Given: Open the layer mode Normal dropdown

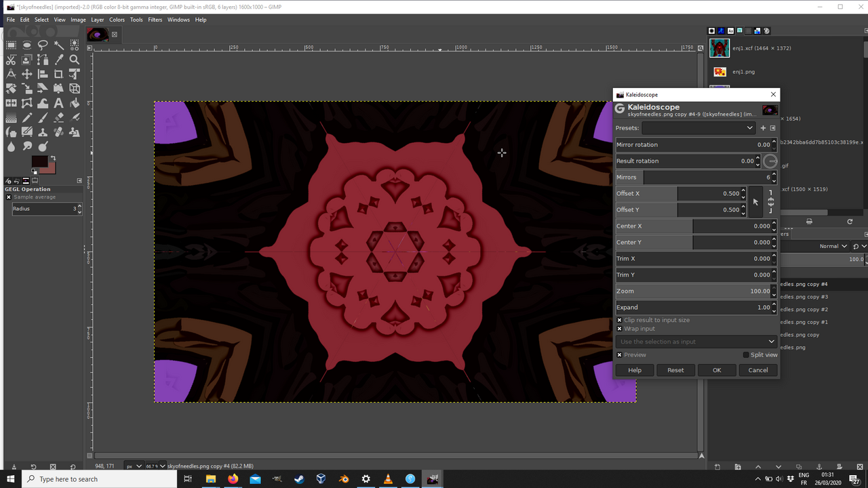Looking at the screenshot, I should pos(833,246).
